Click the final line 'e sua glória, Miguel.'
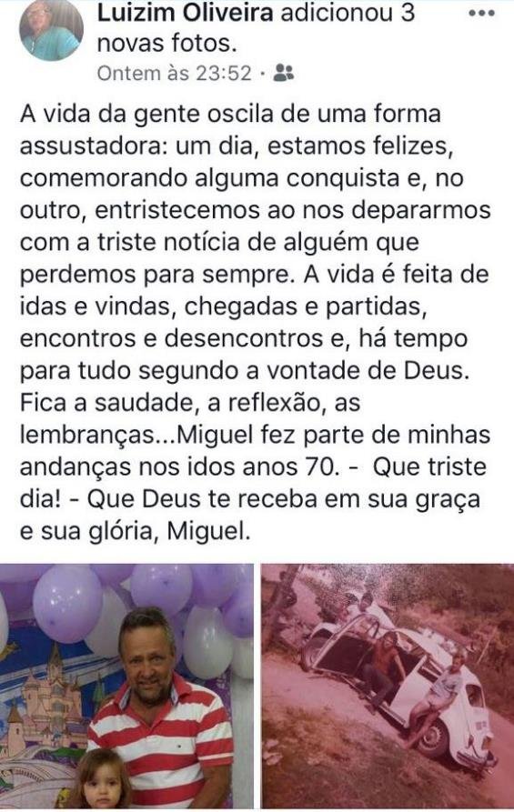514x812 pixels. 135,531
